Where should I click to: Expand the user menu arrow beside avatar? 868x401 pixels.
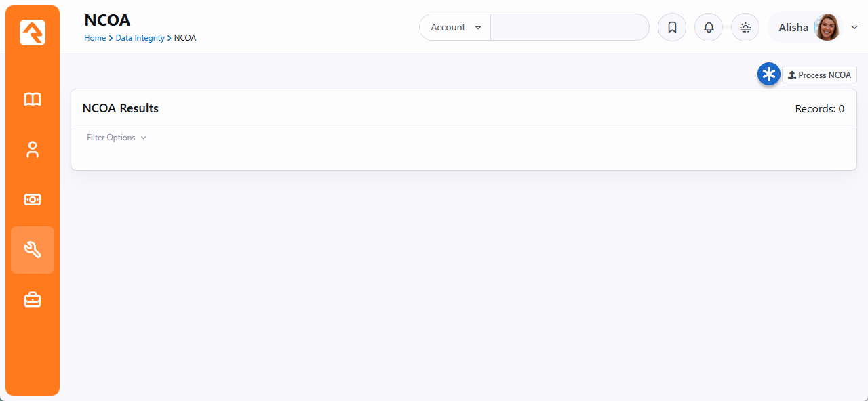(x=854, y=27)
